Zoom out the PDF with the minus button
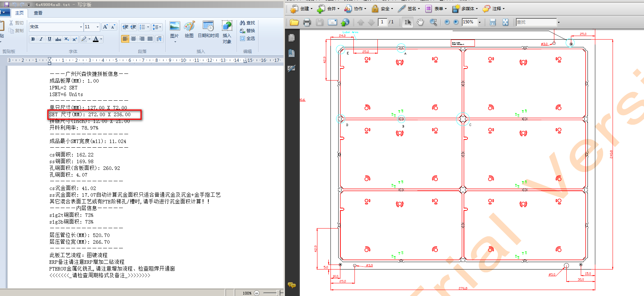644x296 pixels. [447, 22]
